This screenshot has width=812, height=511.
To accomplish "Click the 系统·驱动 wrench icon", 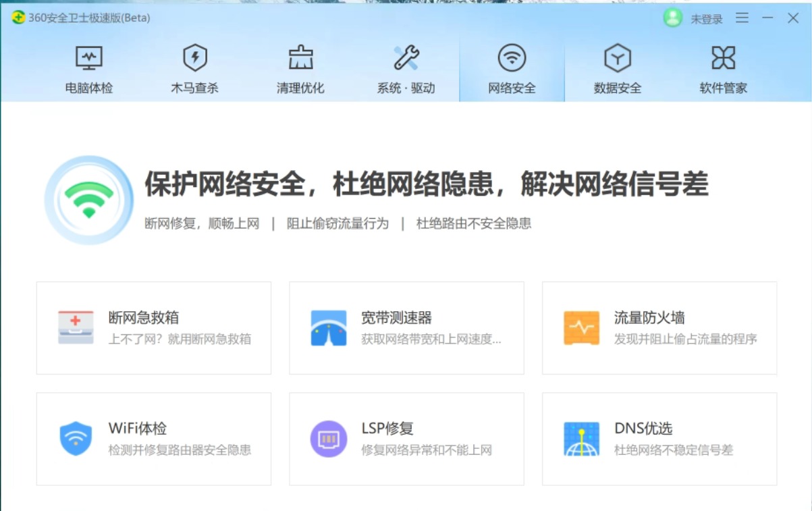I will click(406, 58).
